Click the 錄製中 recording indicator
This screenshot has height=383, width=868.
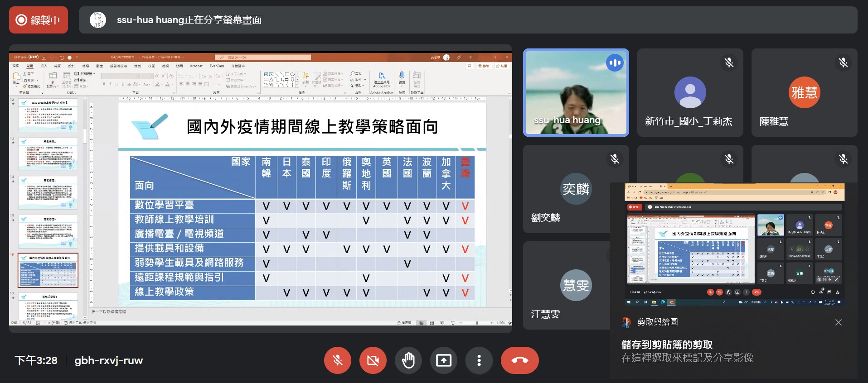[x=39, y=20]
